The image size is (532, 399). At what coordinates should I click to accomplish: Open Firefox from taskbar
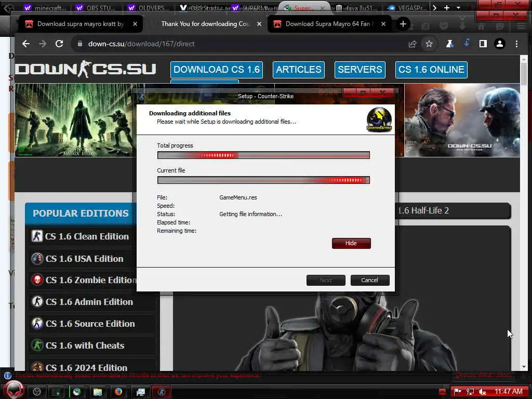click(118, 392)
